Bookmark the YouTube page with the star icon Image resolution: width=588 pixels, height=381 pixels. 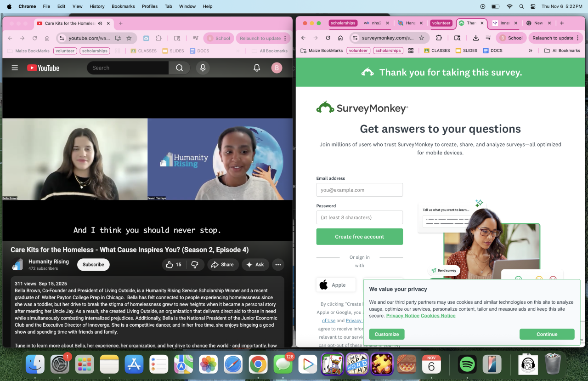click(x=129, y=38)
